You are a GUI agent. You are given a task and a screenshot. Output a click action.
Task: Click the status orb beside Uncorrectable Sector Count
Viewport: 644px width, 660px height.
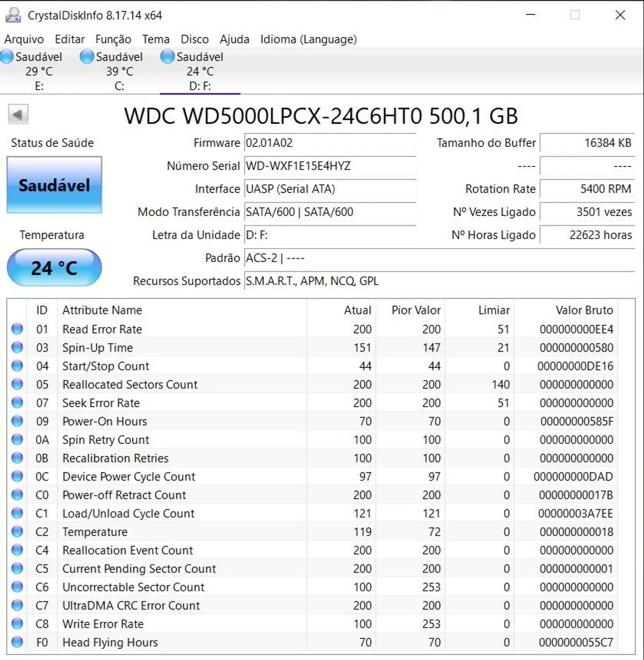tap(17, 587)
